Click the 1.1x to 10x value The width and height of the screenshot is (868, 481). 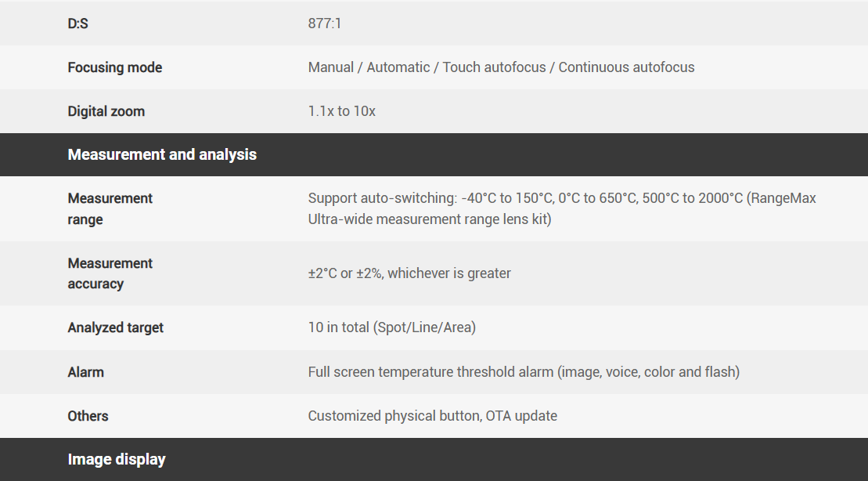tap(342, 111)
